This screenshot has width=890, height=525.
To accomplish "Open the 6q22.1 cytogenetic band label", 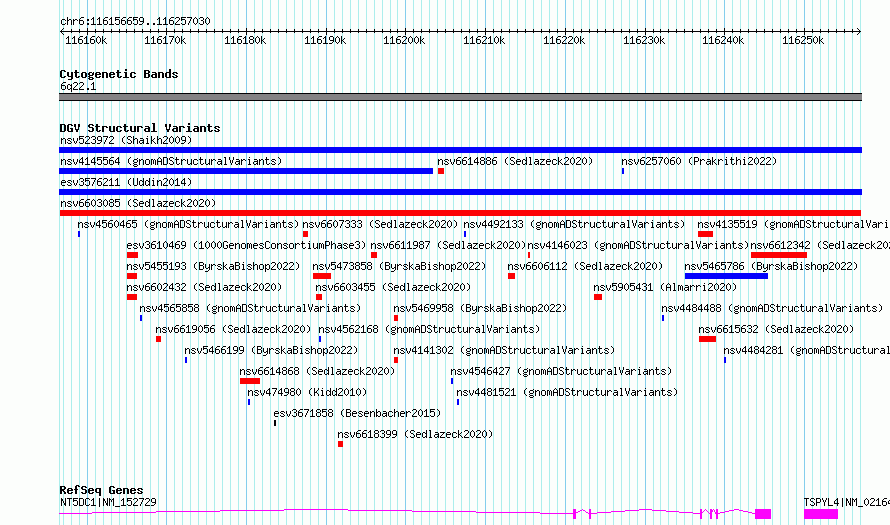I will click(78, 86).
